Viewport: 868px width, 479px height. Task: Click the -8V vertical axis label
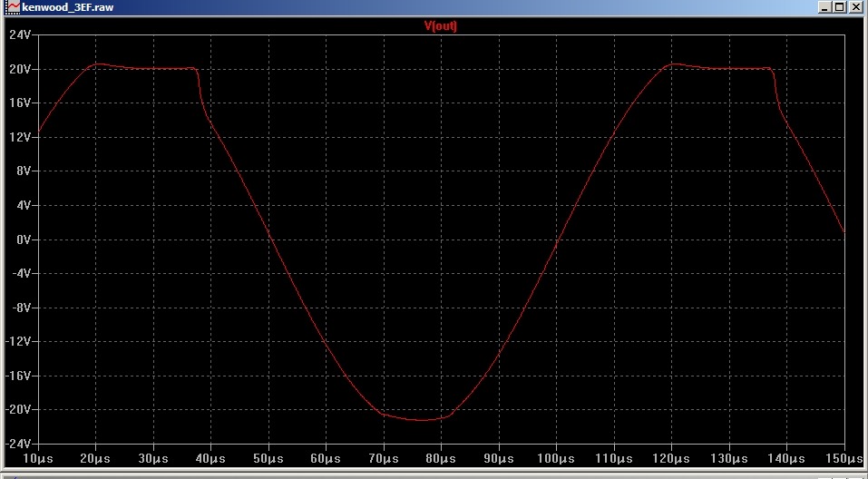[21, 308]
